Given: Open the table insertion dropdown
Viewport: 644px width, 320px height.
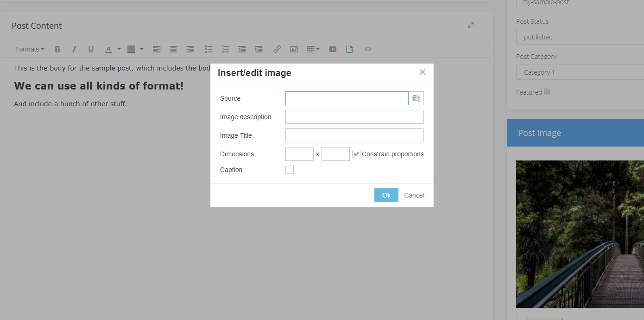Looking at the screenshot, I should point(318,49).
